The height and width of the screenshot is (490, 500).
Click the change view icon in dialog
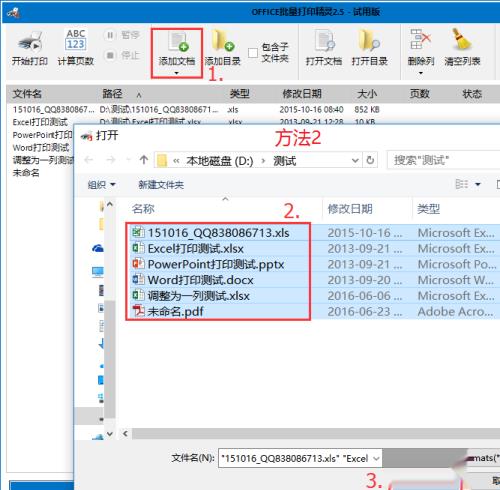coord(462,184)
